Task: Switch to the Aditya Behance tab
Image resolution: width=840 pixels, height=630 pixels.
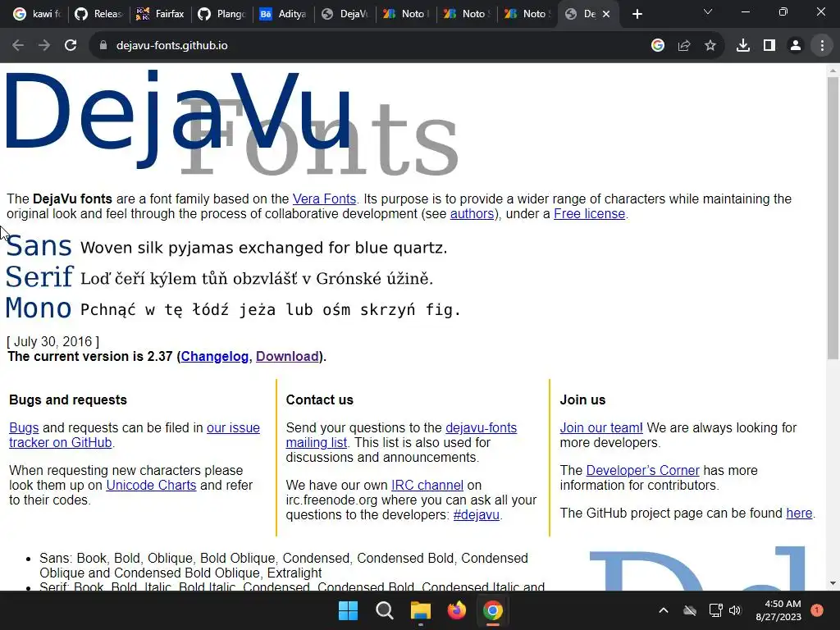Action: (283, 15)
